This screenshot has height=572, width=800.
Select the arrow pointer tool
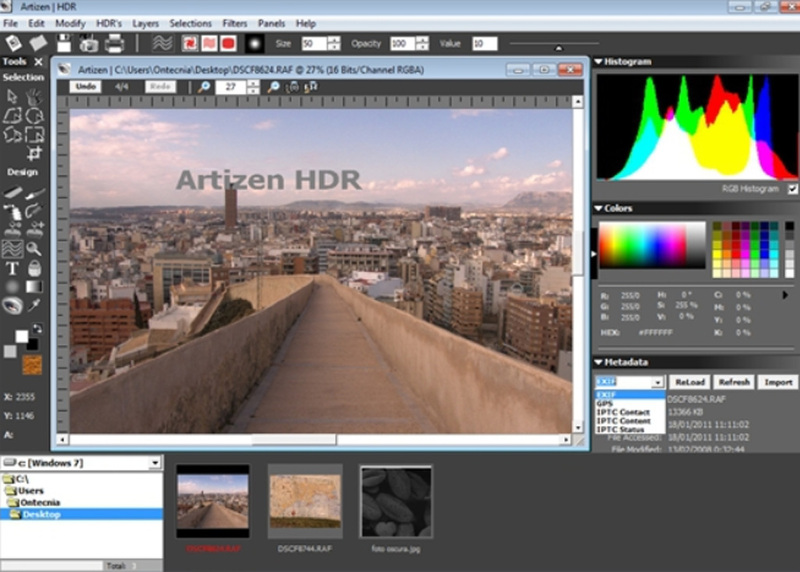(x=12, y=96)
